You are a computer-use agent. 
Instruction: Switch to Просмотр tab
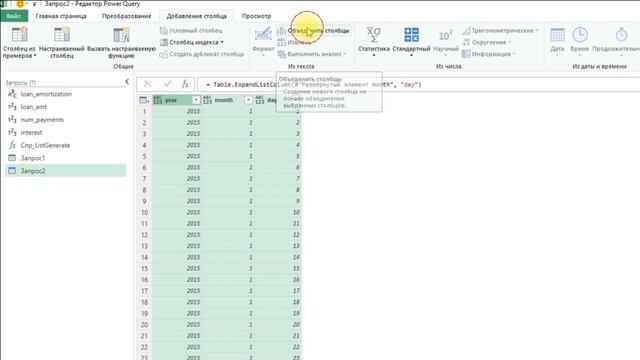256,16
